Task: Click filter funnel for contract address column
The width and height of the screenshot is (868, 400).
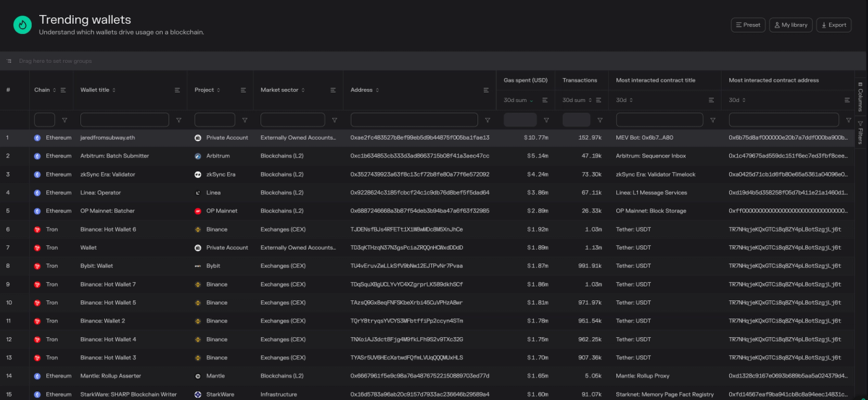Action: (x=848, y=120)
